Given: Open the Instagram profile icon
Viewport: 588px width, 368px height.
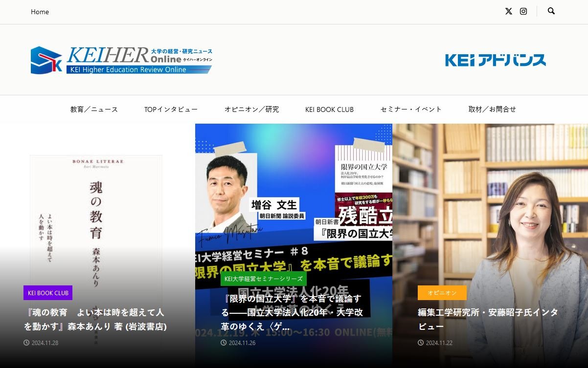Looking at the screenshot, I should pyautogui.click(x=523, y=11).
